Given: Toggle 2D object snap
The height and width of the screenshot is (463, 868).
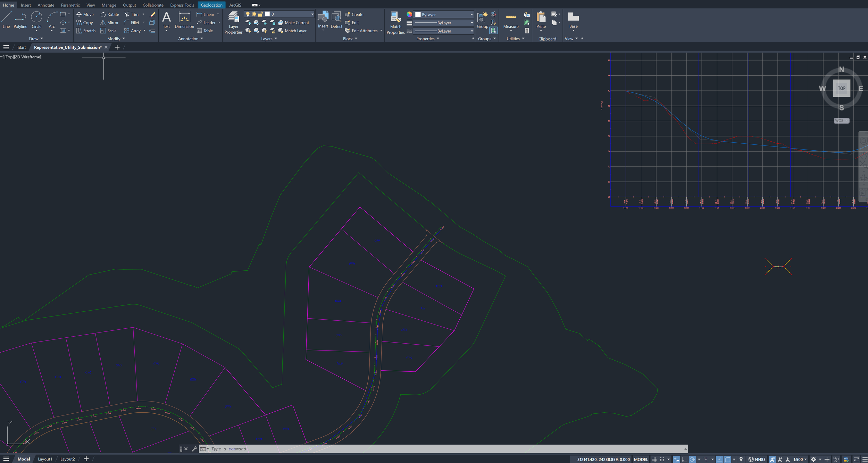Looking at the screenshot, I should [728, 459].
